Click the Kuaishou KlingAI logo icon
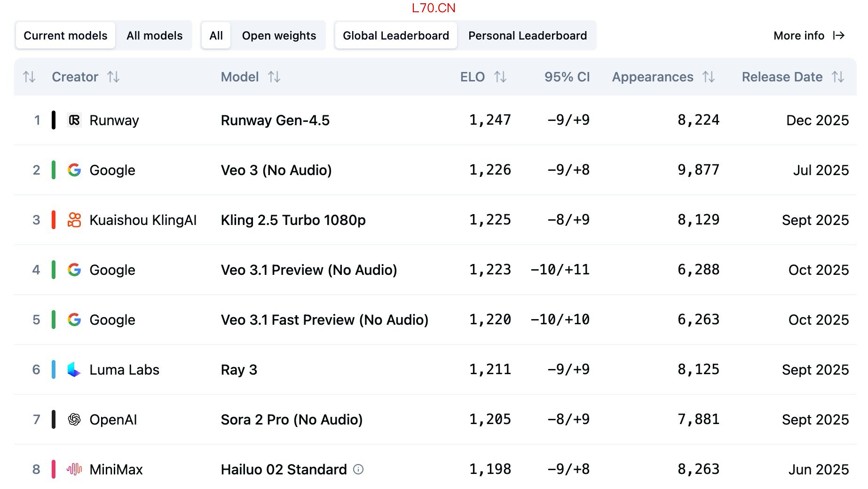Viewport: 868px width, 489px height. pos(74,220)
